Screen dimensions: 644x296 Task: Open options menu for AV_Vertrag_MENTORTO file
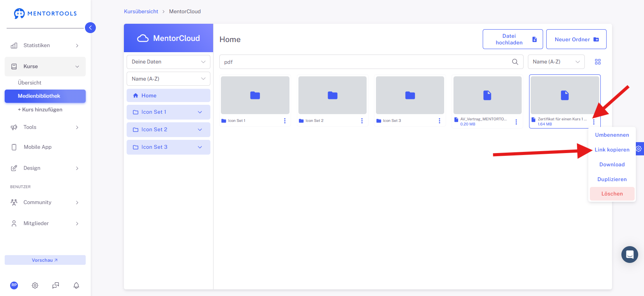[x=516, y=122]
